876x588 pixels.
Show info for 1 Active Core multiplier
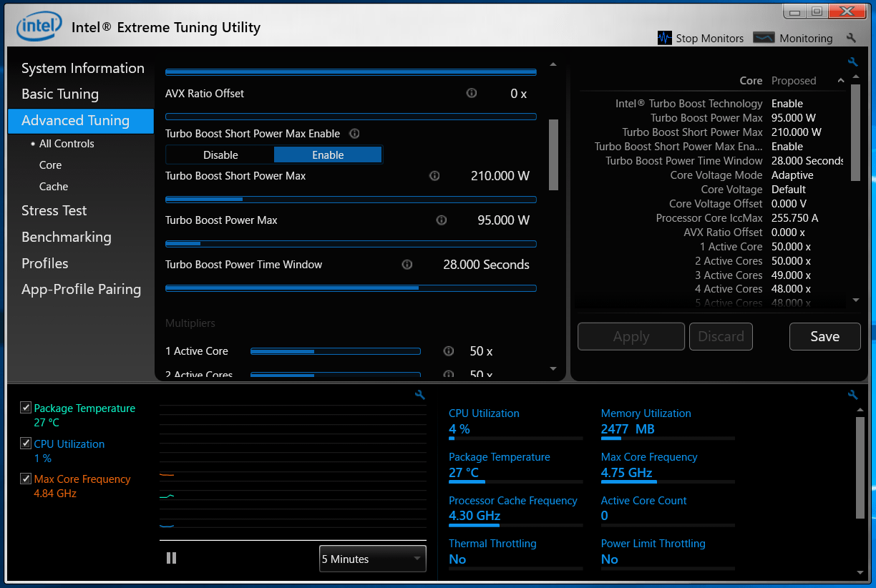point(449,351)
